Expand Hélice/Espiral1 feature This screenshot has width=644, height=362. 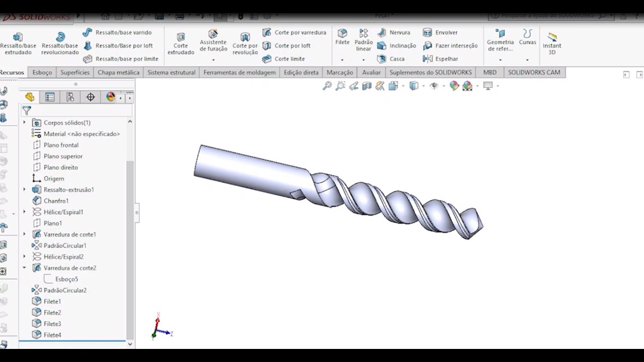coord(24,212)
